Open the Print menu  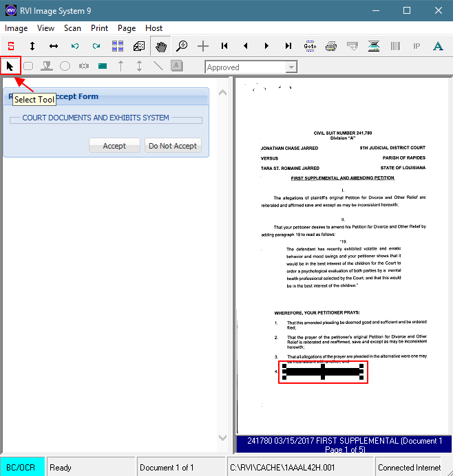99,28
